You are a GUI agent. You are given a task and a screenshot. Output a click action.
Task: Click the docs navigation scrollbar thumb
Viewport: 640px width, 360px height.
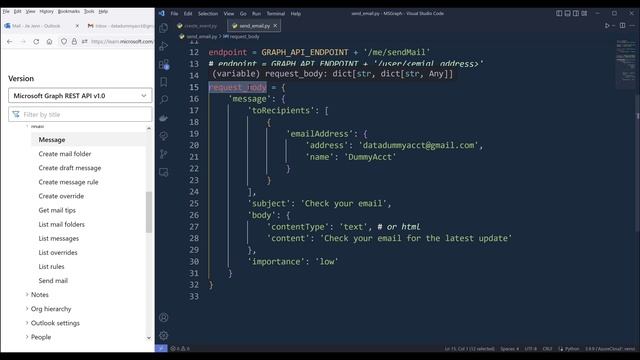tap(149, 212)
